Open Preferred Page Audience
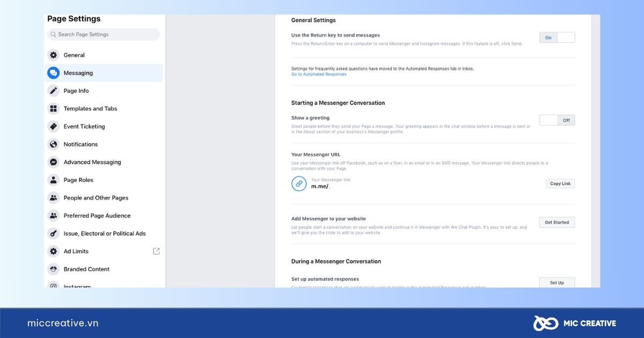 104,216
